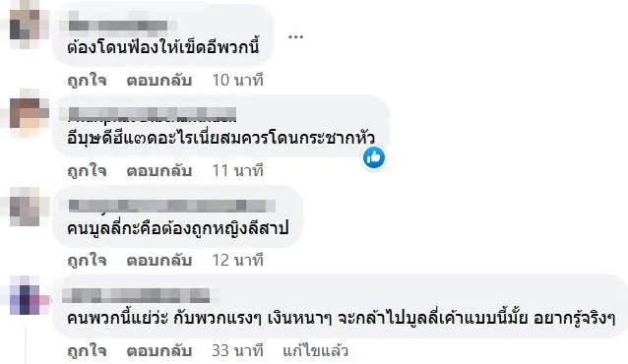Reply to the comment posted 12 minutes ago
Screen dimensions: 628x364
159,261
